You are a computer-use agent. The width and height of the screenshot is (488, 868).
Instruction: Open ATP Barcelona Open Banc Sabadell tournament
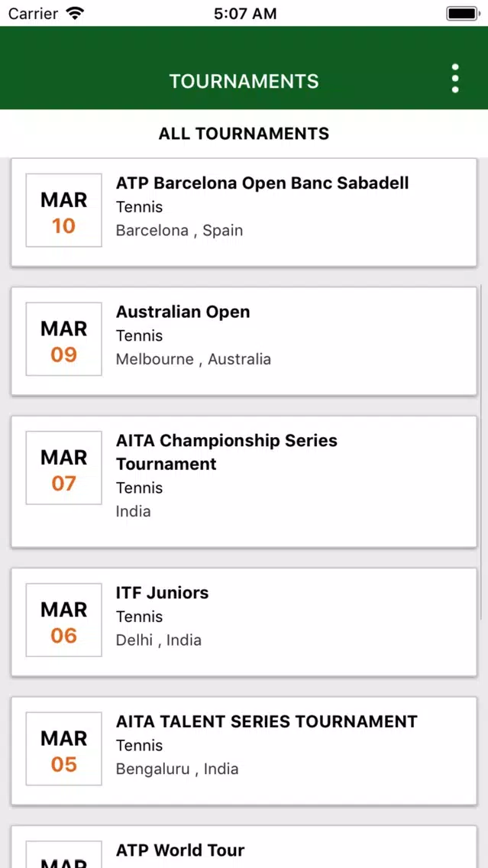244,212
